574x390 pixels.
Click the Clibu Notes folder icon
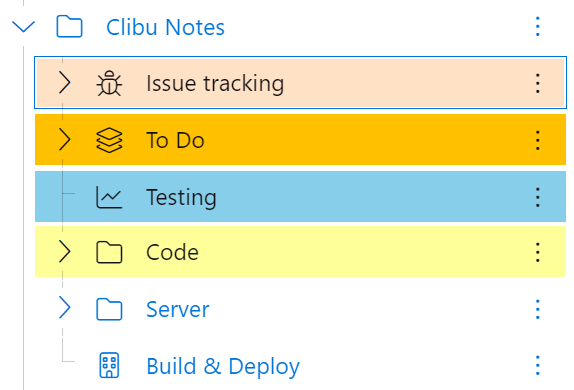(x=69, y=26)
